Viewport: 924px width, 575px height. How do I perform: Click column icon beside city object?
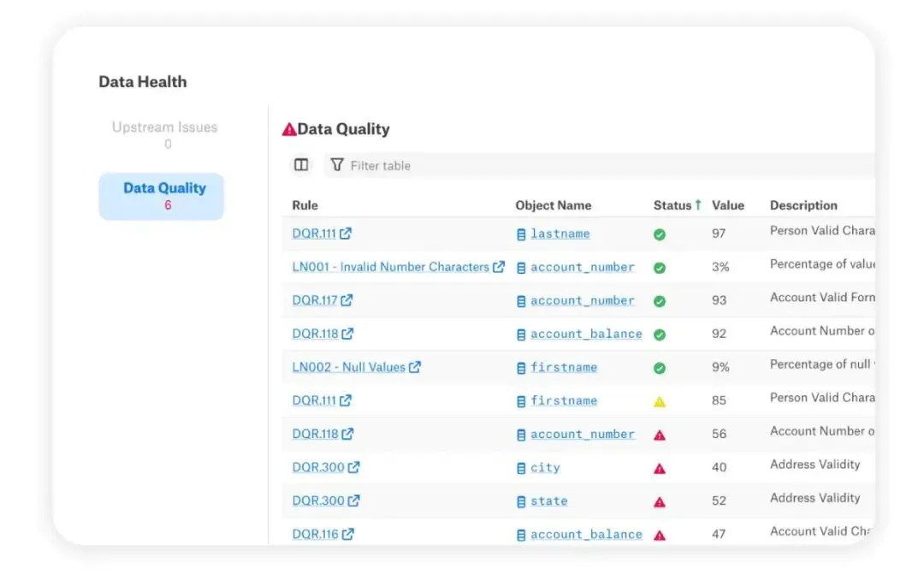tap(521, 468)
